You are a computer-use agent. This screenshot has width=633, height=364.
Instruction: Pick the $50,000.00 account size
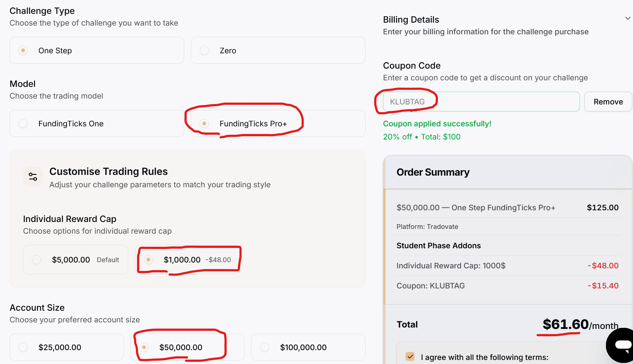[144, 347]
